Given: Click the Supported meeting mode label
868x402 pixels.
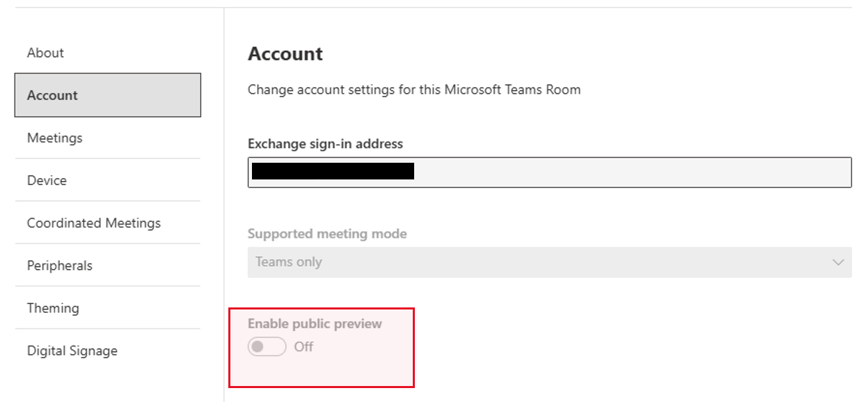Looking at the screenshot, I should click(327, 234).
